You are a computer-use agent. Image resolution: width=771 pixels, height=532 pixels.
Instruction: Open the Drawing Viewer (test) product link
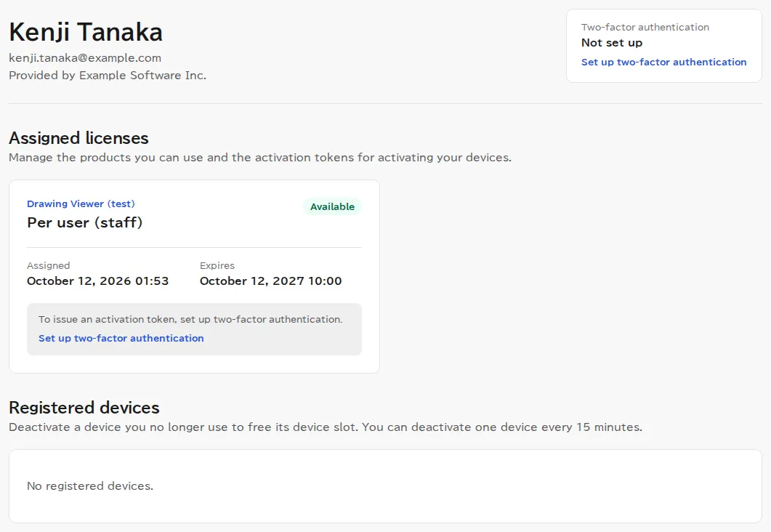click(x=81, y=203)
